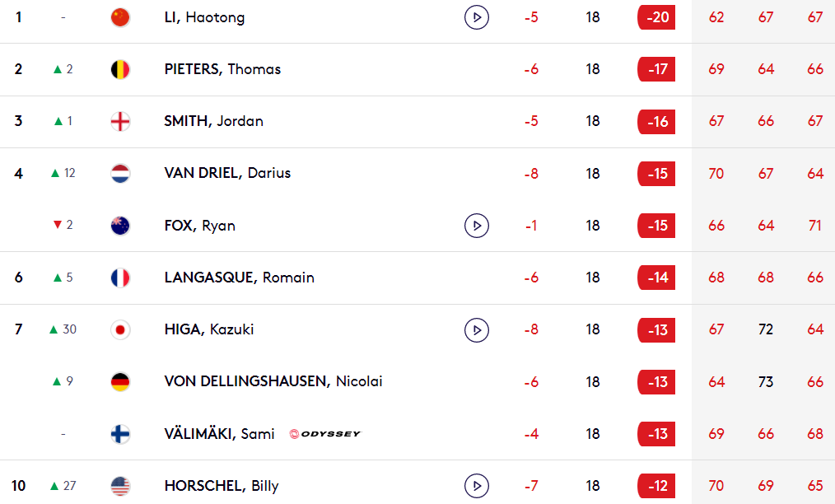Select Li Haotong's -20 total score badge
The width and height of the screenshot is (835, 504).
(x=656, y=17)
